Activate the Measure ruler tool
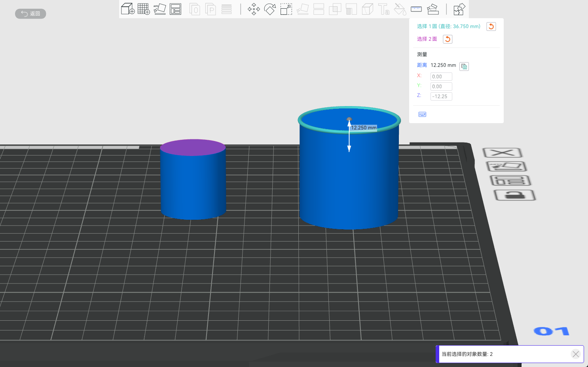This screenshot has height=367, width=588. (416, 9)
